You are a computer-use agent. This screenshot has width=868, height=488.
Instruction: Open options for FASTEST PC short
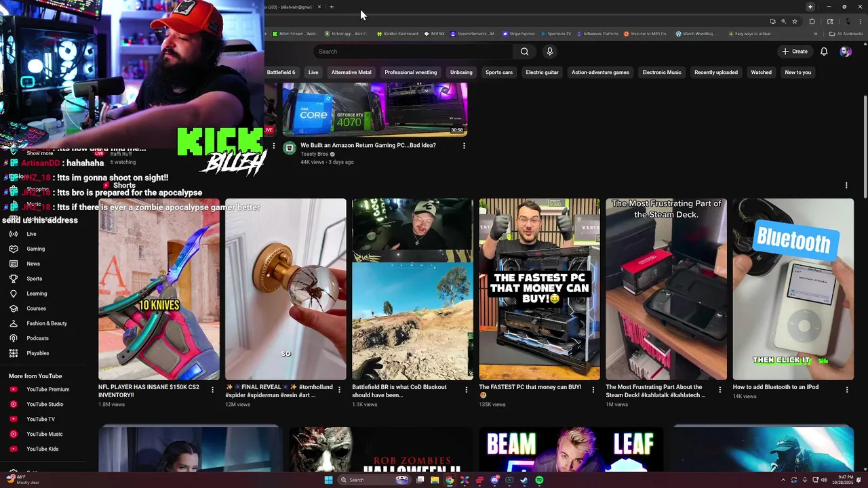593,390
